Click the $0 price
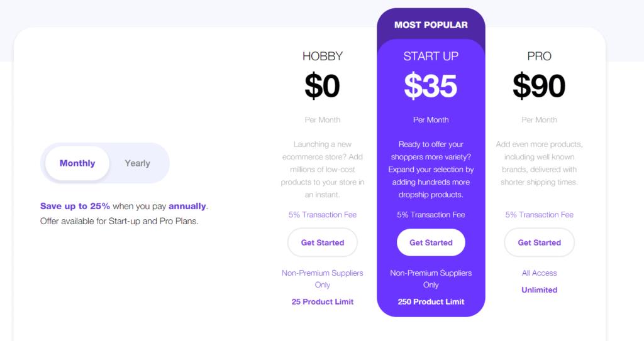 coord(323,86)
